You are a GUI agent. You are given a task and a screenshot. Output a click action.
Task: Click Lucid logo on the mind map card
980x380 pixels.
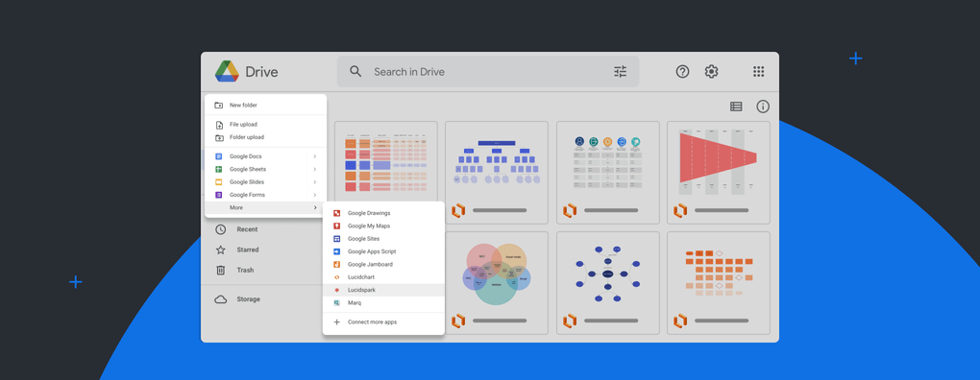tap(570, 321)
